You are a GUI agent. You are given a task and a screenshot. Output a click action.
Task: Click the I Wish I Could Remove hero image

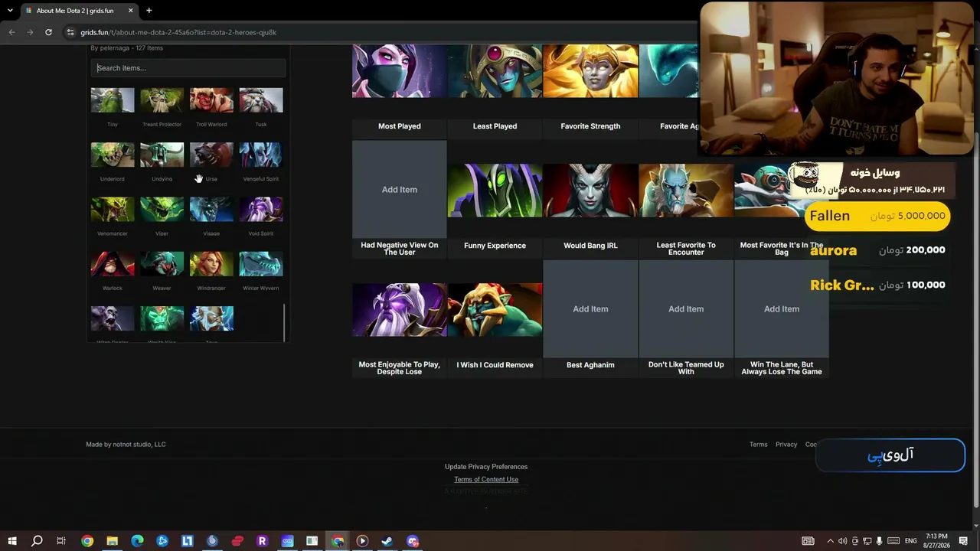[495, 310]
